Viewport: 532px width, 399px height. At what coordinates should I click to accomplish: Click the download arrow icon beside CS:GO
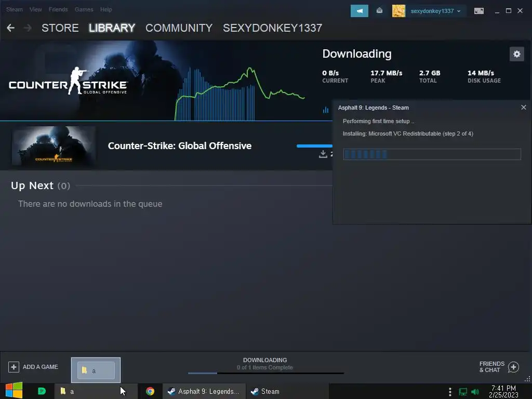(323, 154)
